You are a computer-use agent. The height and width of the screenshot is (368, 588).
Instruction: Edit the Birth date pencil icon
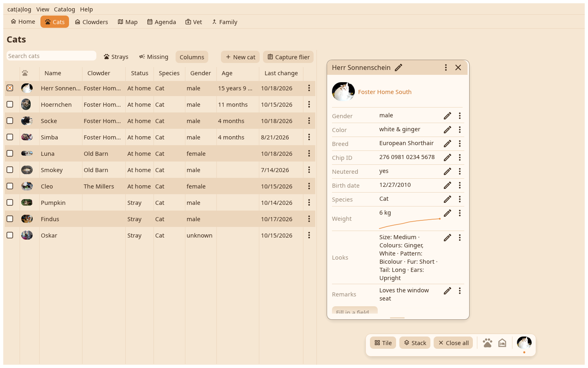tap(448, 185)
